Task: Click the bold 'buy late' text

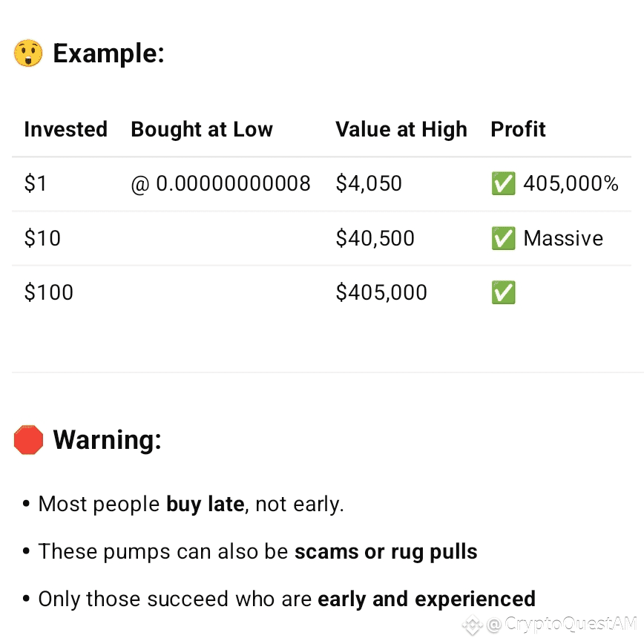Action: pos(206,504)
